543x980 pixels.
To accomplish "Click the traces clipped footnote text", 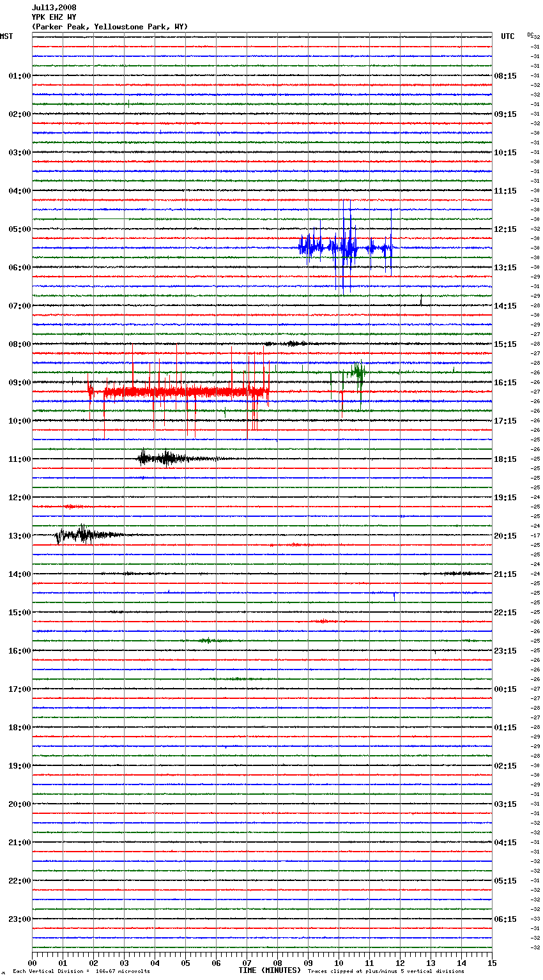I will coord(386,972).
